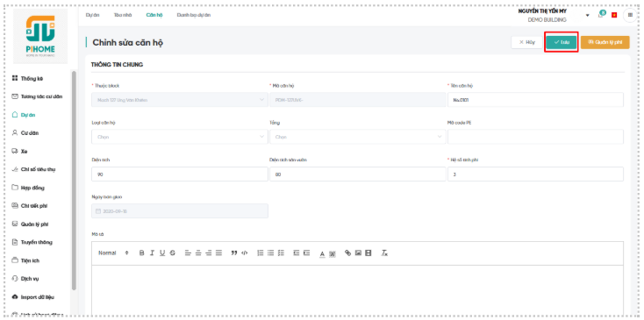Image resolution: width=644 pixels, height=320 pixels.
Task: Change text color with the A icon
Action: 322,253
